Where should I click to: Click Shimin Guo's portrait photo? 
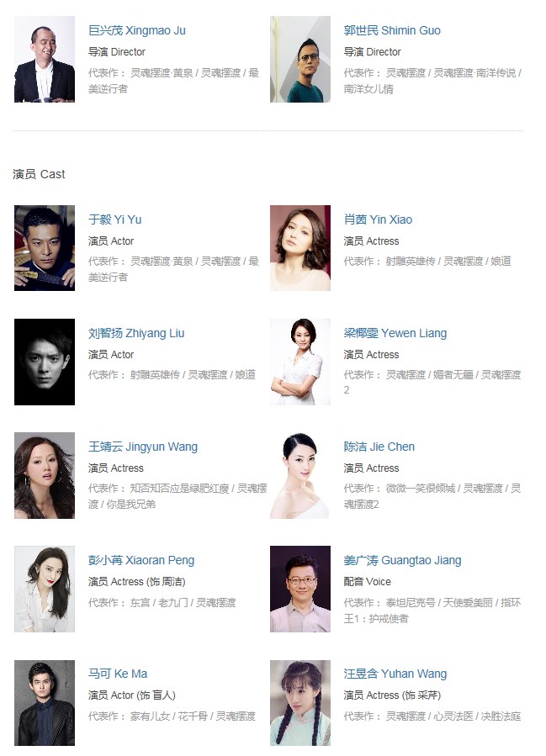300,60
